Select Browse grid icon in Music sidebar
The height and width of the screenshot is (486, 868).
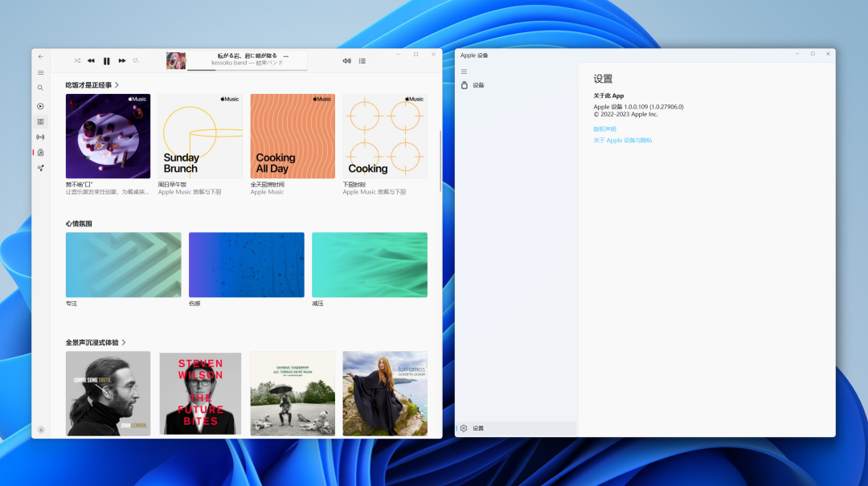[x=40, y=122]
